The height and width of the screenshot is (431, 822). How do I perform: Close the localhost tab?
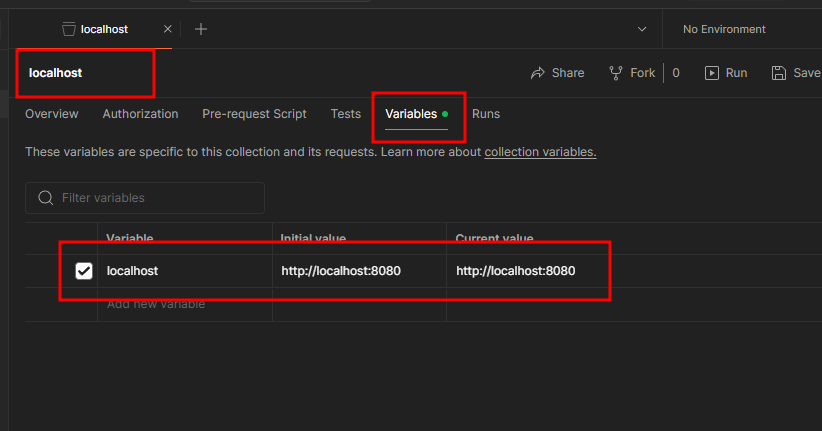click(x=168, y=29)
